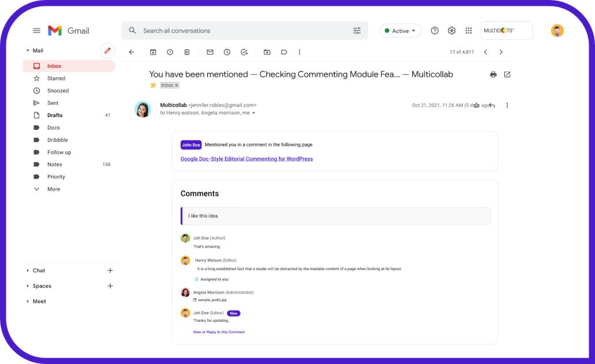595x364 pixels.
Task: Toggle the importance marker beside Inbox label
Action: (153, 85)
